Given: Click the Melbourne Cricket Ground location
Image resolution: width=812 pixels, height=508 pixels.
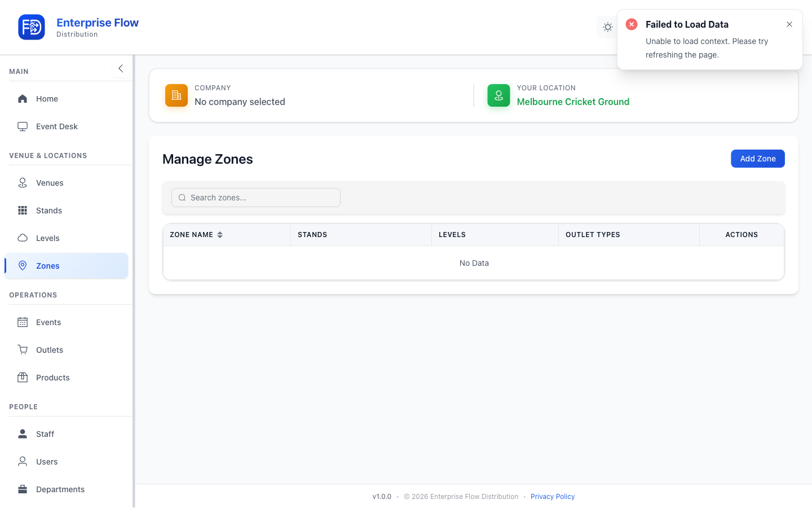Looking at the screenshot, I should click(x=573, y=102).
